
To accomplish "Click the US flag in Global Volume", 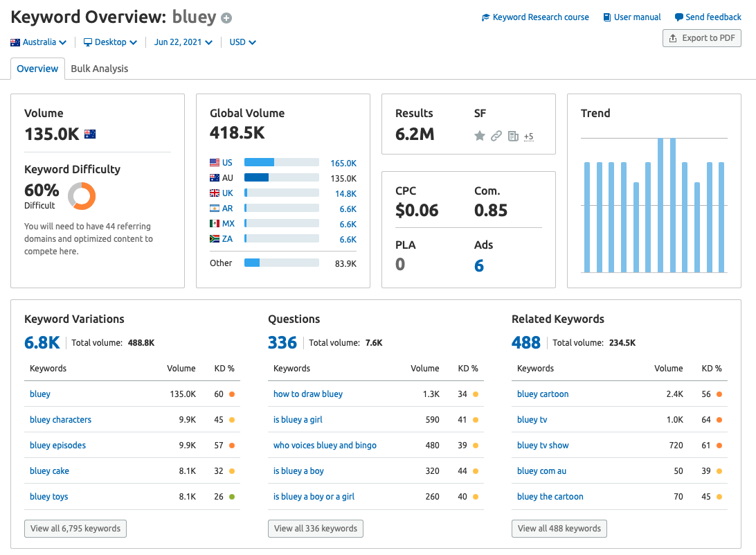I will [x=215, y=163].
